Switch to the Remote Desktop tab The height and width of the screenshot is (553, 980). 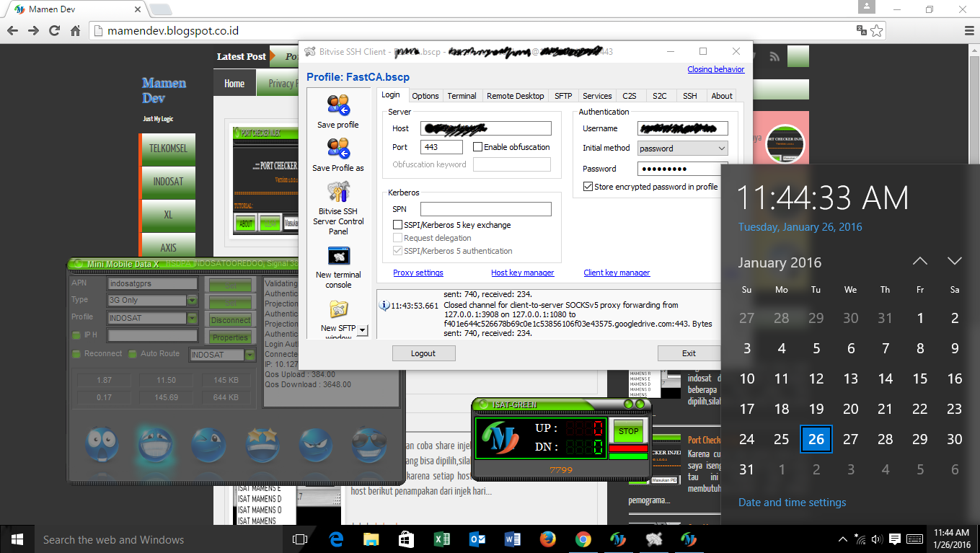click(x=515, y=96)
